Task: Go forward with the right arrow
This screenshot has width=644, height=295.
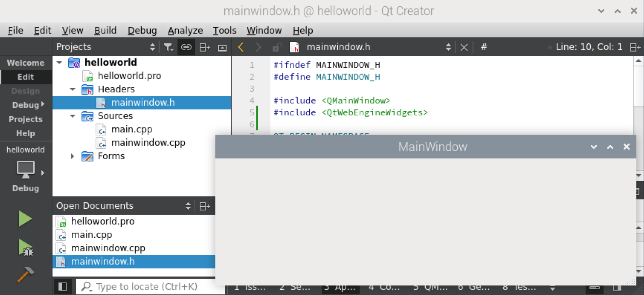Action: (x=258, y=47)
